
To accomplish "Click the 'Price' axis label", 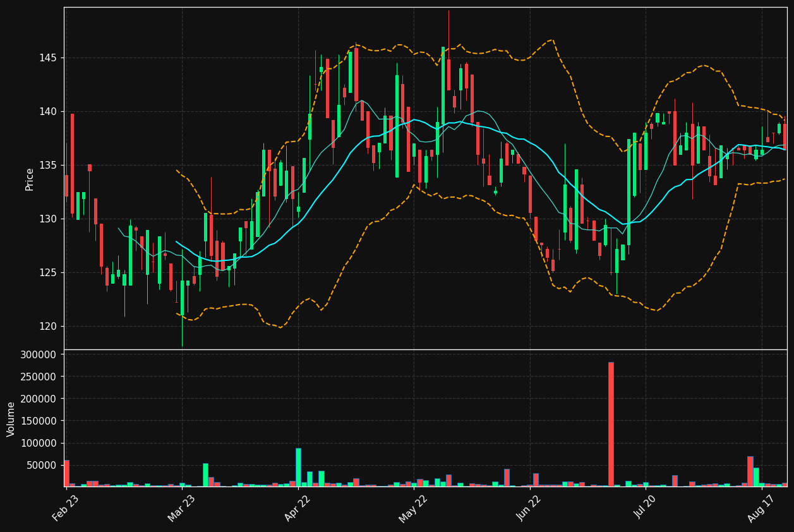I will pyautogui.click(x=30, y=179).
